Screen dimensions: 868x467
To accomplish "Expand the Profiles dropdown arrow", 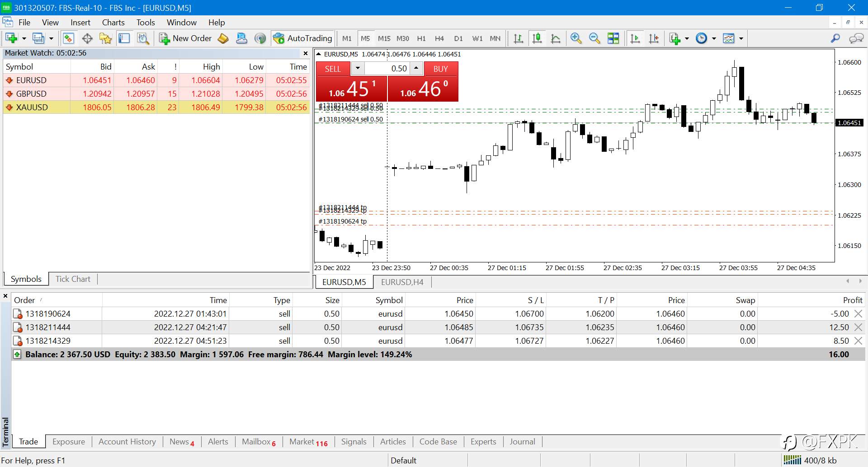I will click(x=51, y=38).
